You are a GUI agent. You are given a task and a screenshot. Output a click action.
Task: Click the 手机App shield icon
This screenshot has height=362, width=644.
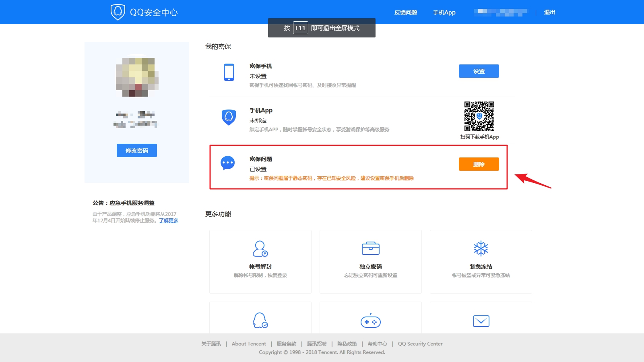tap(229, 117)
